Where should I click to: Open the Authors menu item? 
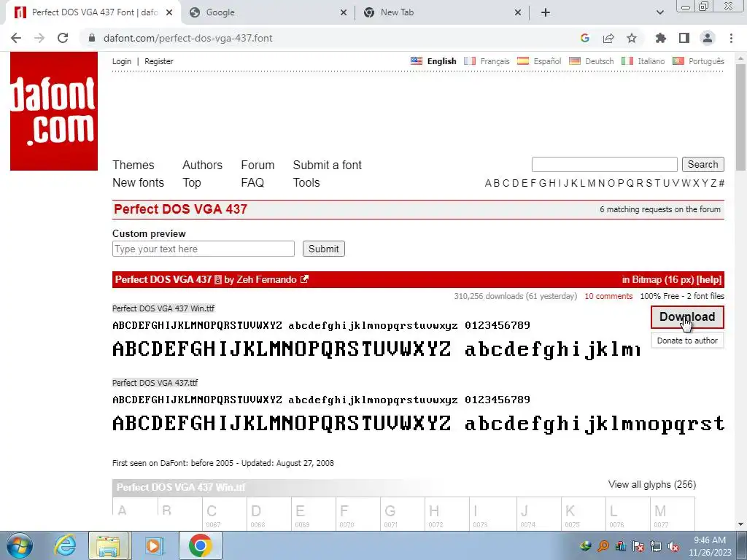click(202, 165)
